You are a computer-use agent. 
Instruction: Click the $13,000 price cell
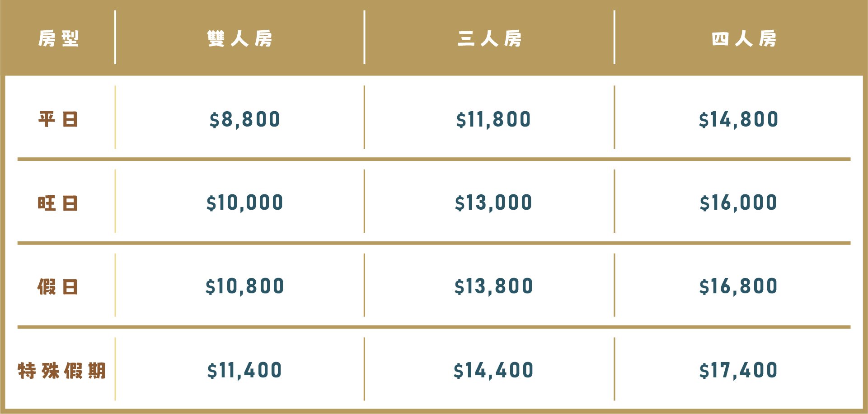click(x=493, y=203)
